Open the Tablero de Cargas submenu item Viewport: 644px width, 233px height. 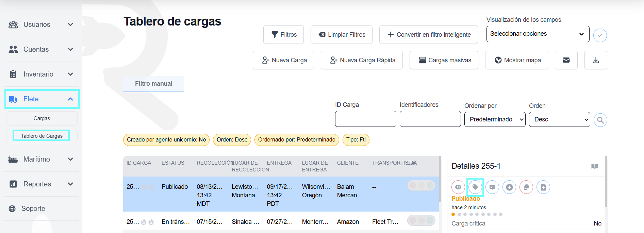(42, 136)
